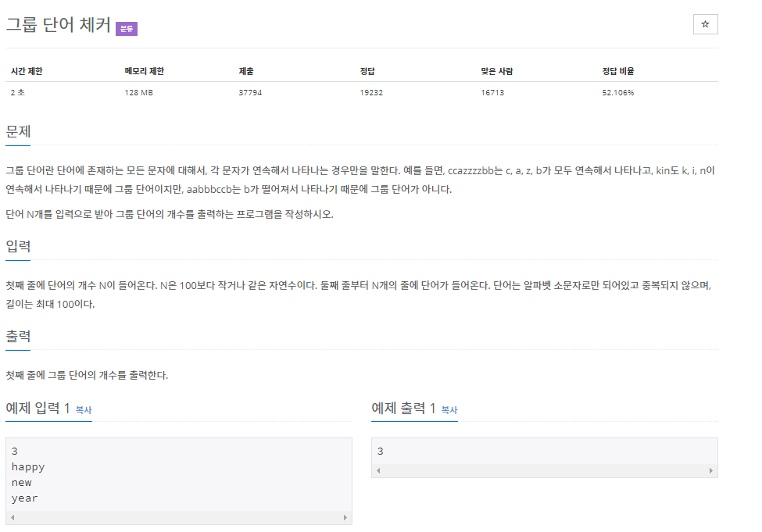Image resolution: width=762 pixels, height=532 pixels.
Task: Click the star favorite button
Action: click(x=705, y=24)
